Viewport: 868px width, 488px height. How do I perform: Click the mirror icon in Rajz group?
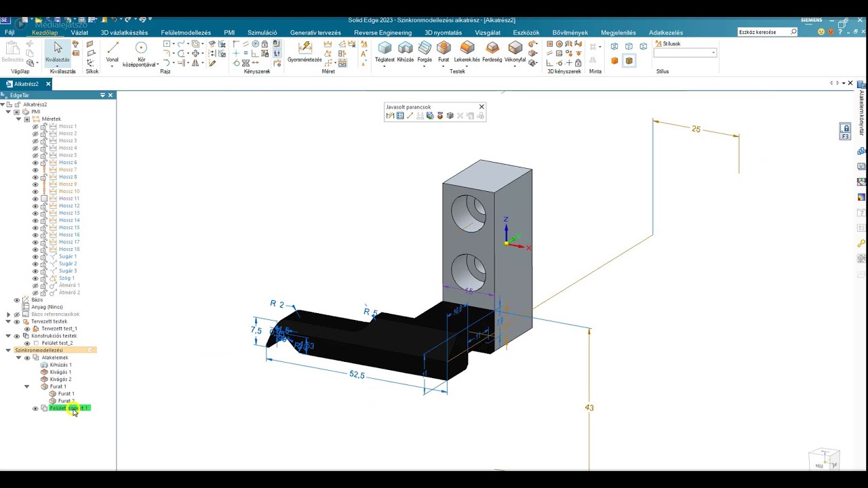(195, 63)
